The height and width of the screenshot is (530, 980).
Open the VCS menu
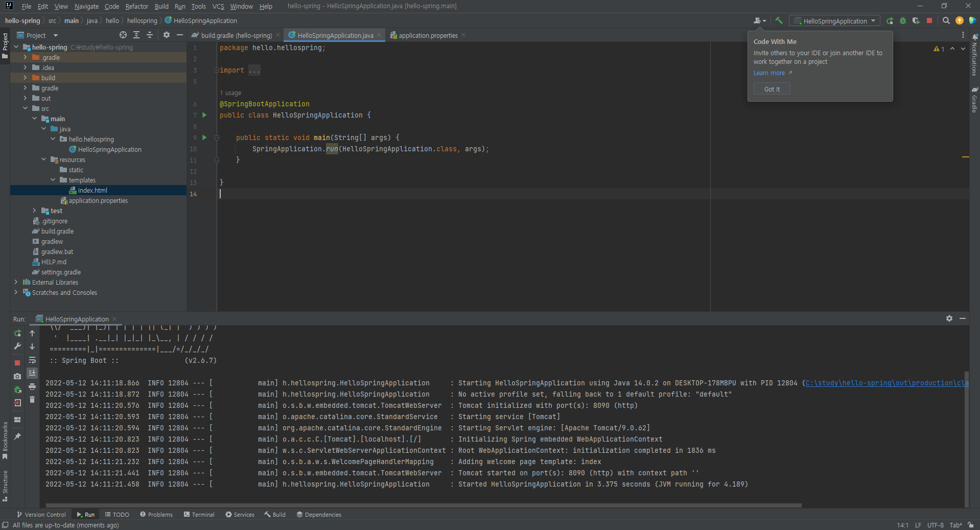click(218, 6)
